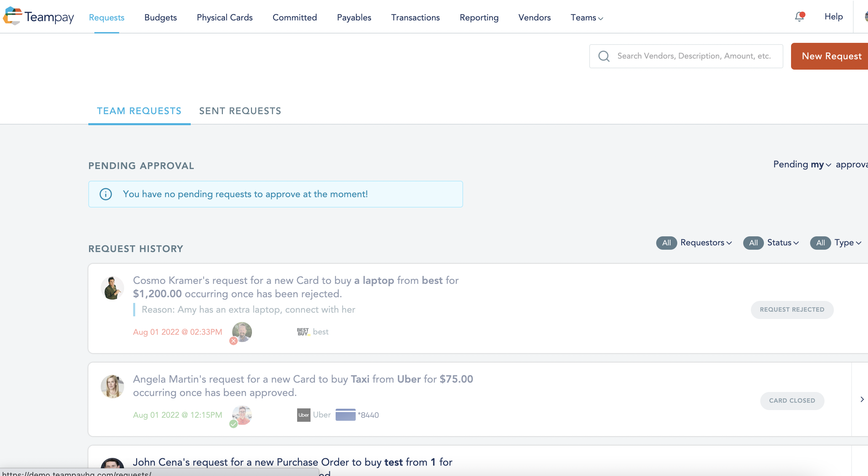Image resolution: width=868 pixels, height=476 pixels.
Task: Click Angela Martin's avatar
Action: [x=112, y=386]
